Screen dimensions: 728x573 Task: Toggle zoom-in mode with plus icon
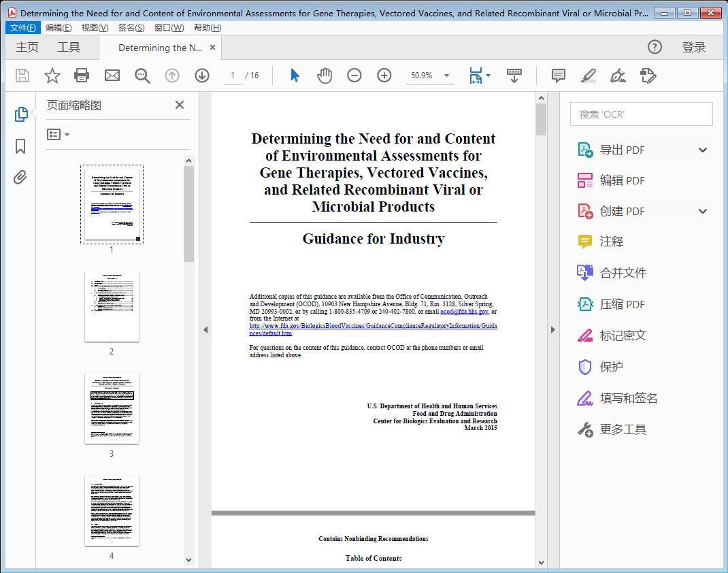[384, 76]
